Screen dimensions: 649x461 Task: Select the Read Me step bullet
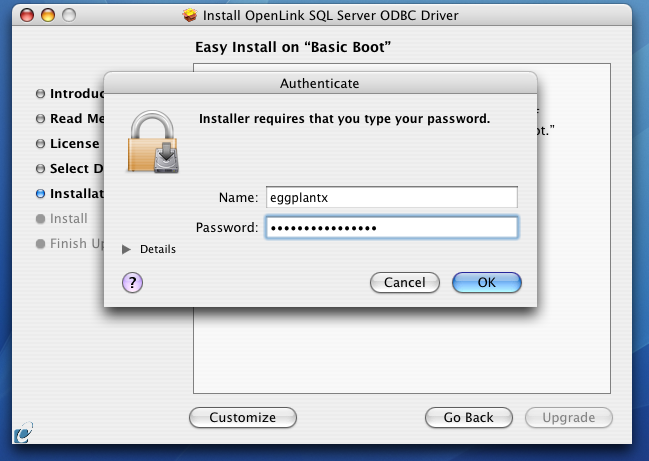40,119
